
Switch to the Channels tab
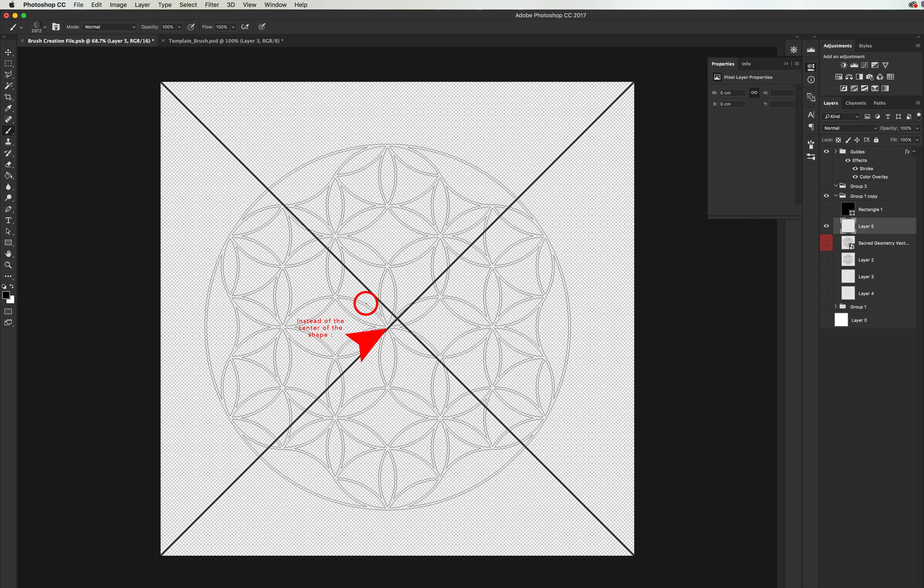[x=855, y=103]
